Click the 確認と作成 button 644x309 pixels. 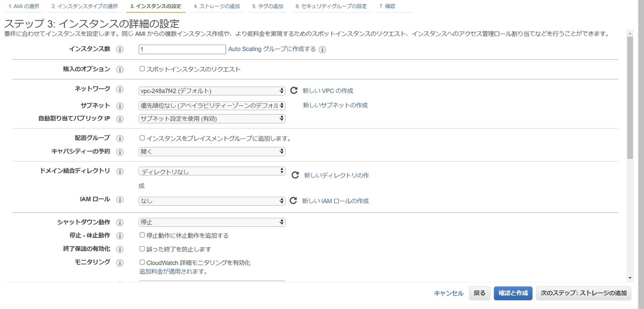point(514,293)
